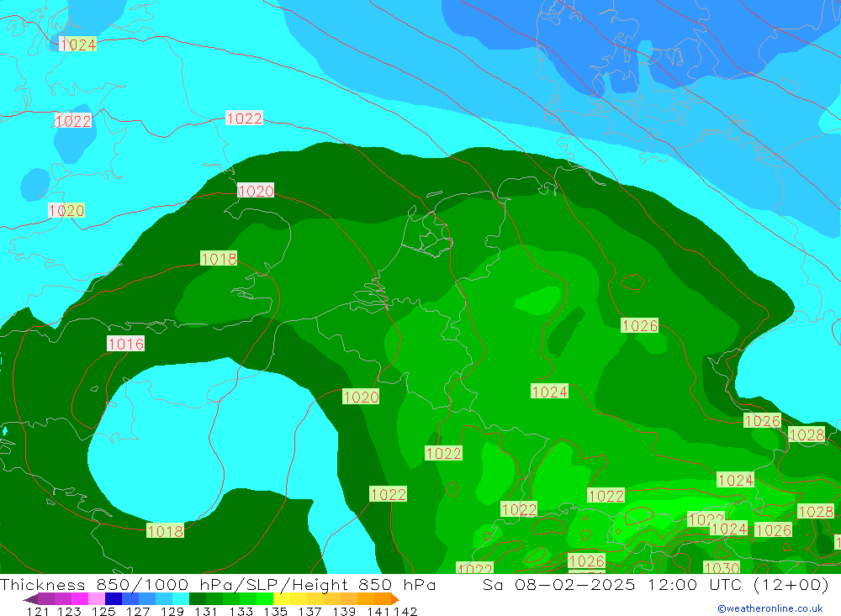
Task: Click the orange right arrow of the color scale
Action: (x=394, y=599)
